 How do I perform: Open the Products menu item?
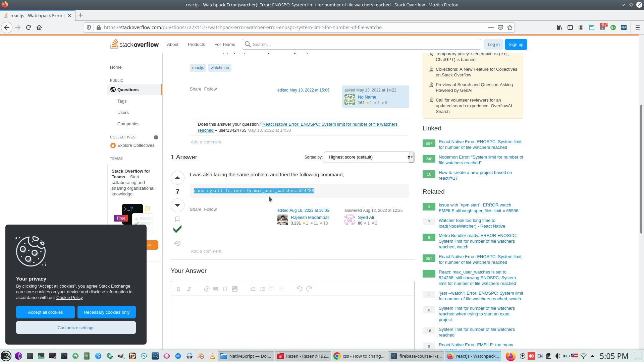196,45
